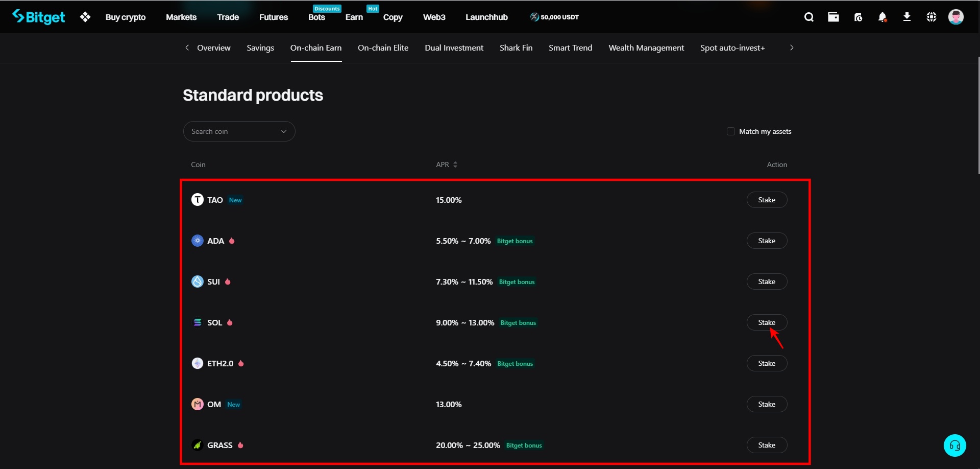
Task: Click the ETH2.0 coin icon
Action: 198,363
